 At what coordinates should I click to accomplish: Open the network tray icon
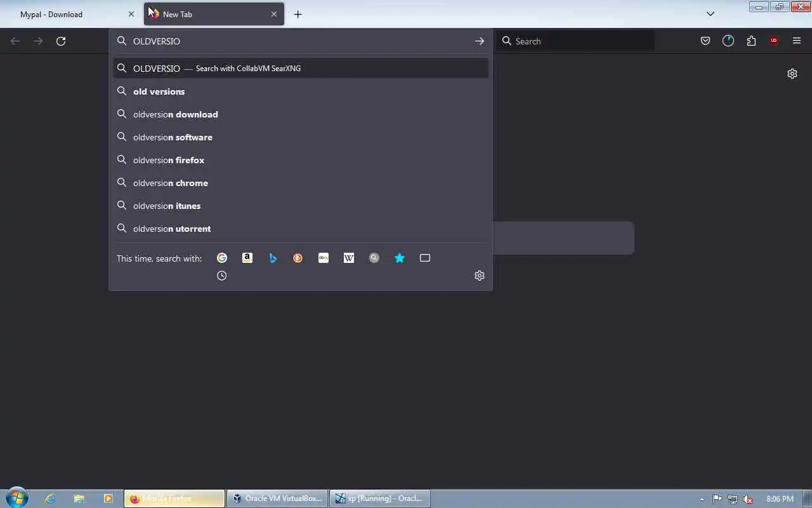click(733, 499)
